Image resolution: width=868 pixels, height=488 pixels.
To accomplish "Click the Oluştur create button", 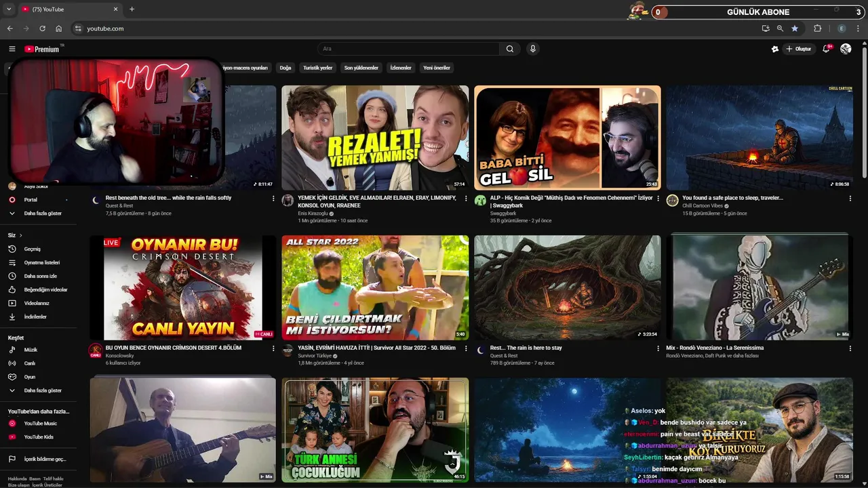I will 800,49.
